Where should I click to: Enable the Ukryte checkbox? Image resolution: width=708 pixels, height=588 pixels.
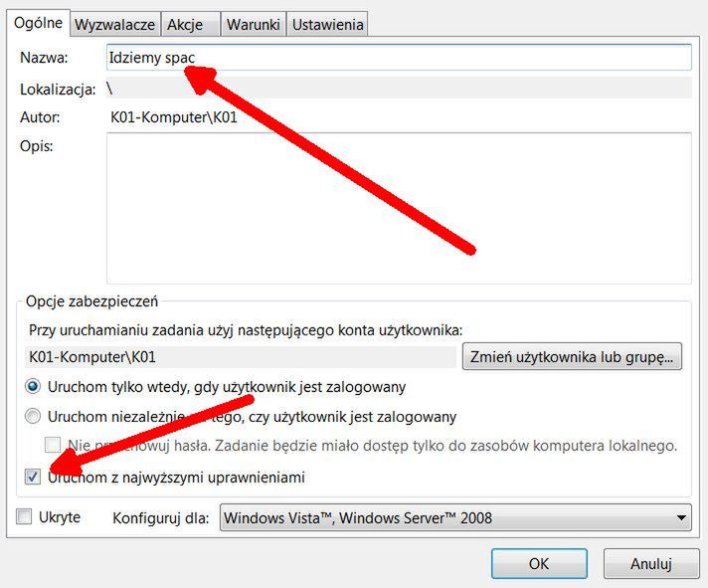pos(24,516)
